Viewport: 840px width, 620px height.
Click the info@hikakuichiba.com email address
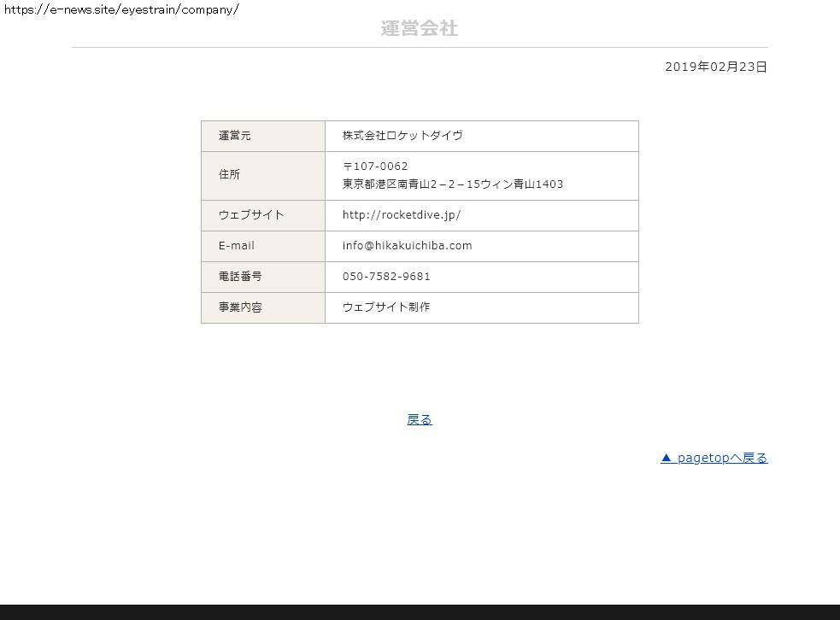pos(407,246)
